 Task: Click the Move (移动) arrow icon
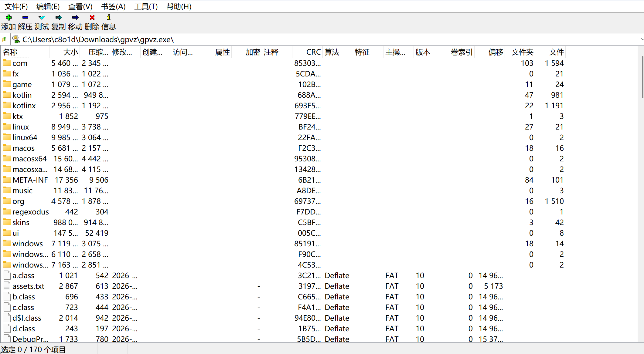coord(75,18)
